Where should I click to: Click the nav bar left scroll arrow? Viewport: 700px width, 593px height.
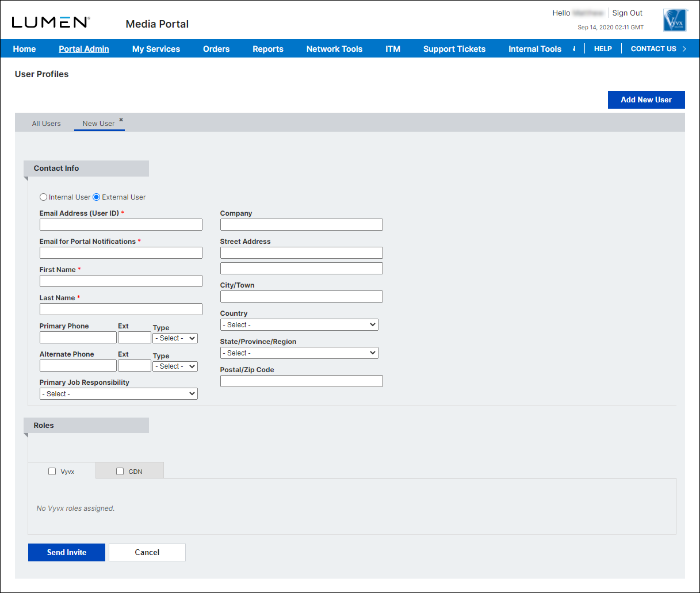[574, 49]
